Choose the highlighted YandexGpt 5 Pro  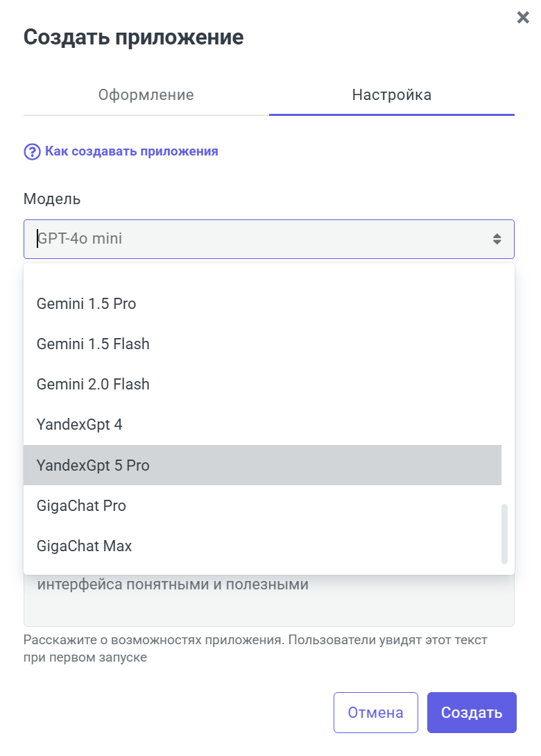93,465
